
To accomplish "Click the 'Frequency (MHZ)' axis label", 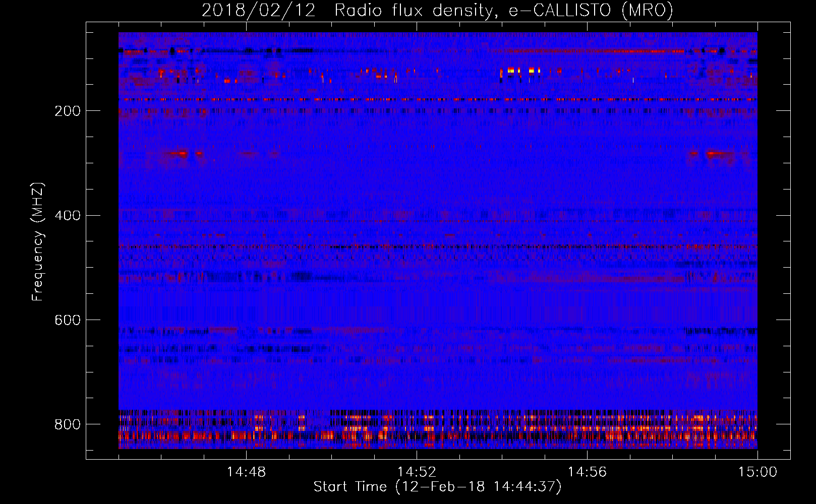I will click(37, 241).
